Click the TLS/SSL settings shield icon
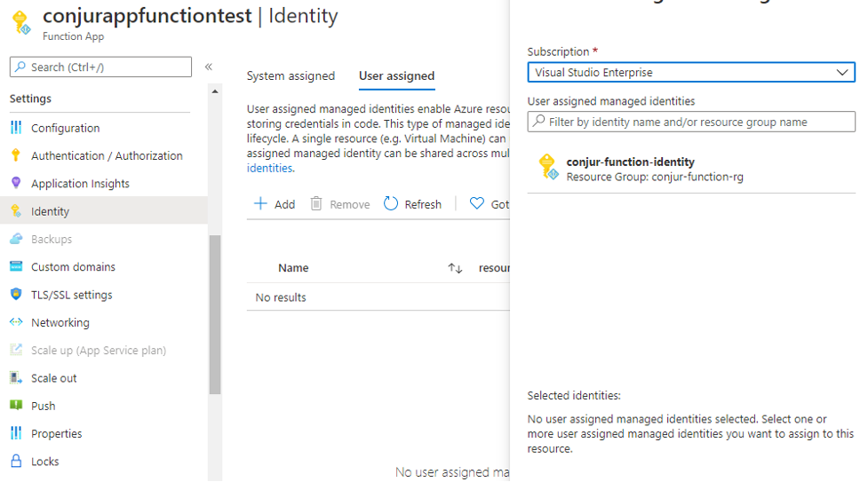868x482 pixels. (15, 295)
